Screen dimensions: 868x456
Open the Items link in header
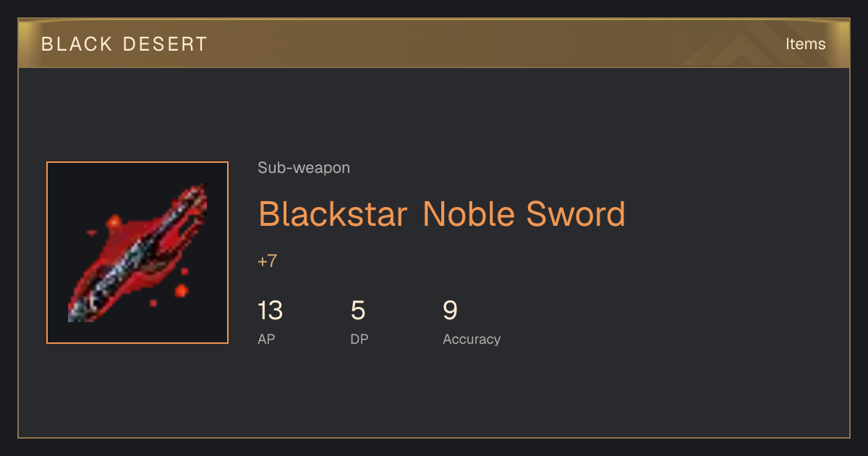pyautogui.click(x=805, y=43)
